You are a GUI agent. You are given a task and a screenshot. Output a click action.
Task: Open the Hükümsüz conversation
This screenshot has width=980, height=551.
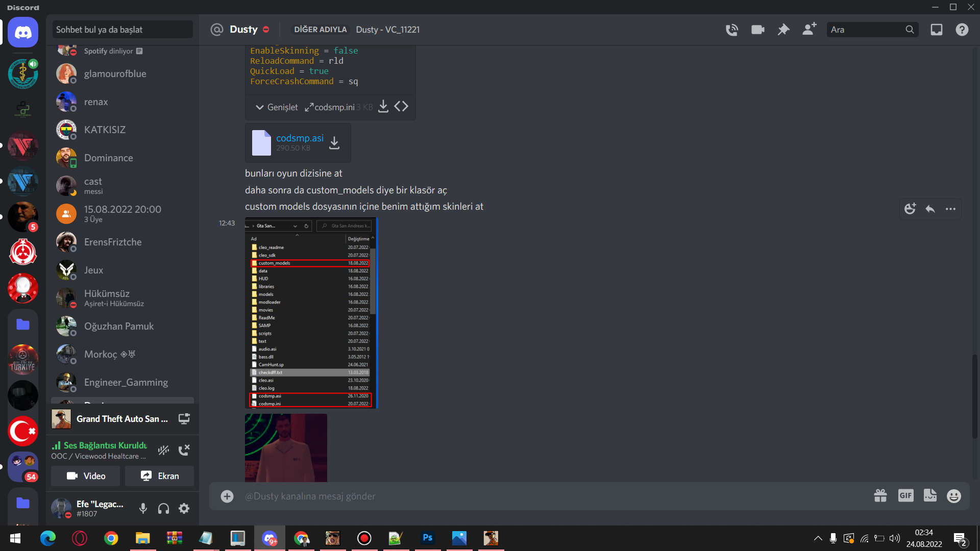click(122, 298)
